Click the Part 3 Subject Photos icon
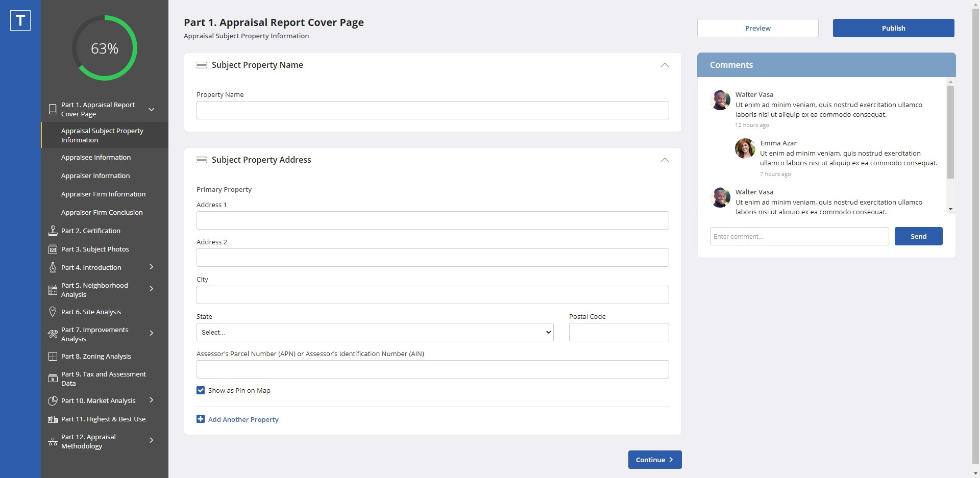 pos(53,249)
